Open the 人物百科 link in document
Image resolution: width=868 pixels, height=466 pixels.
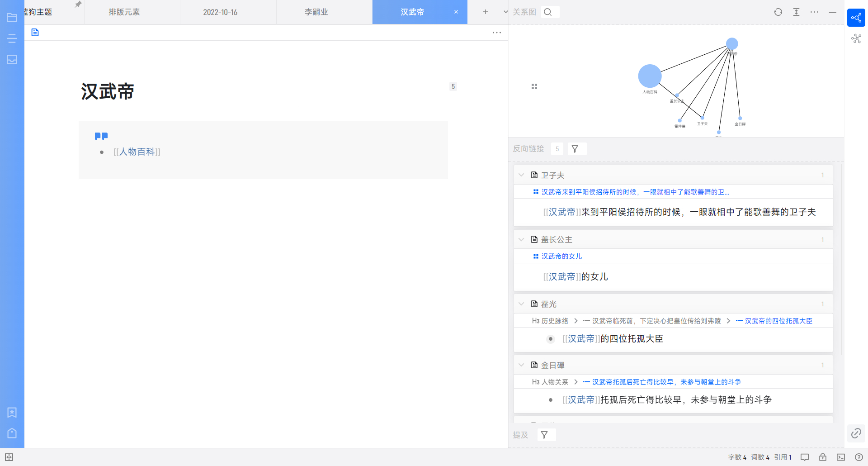(137, 152)
